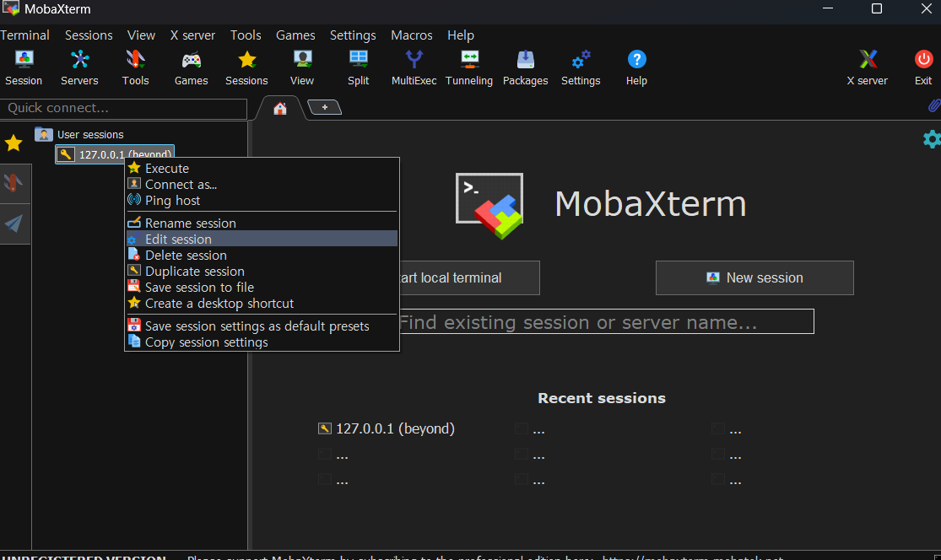
Task: Choose Connect as... from the context menu
Action: point(262,185)
